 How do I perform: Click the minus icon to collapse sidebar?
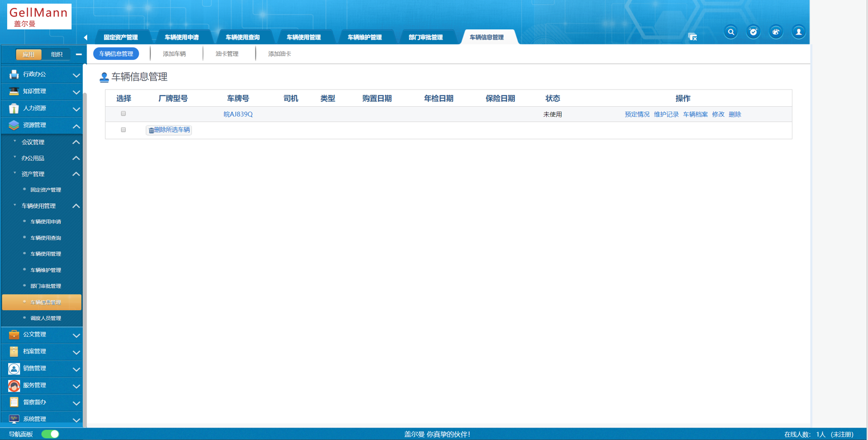pos(78,55)
